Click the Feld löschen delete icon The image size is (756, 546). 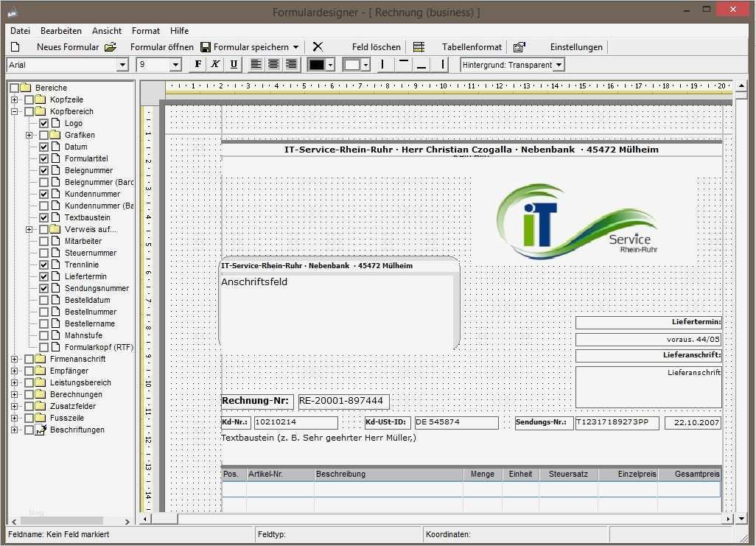click(318, 47)
